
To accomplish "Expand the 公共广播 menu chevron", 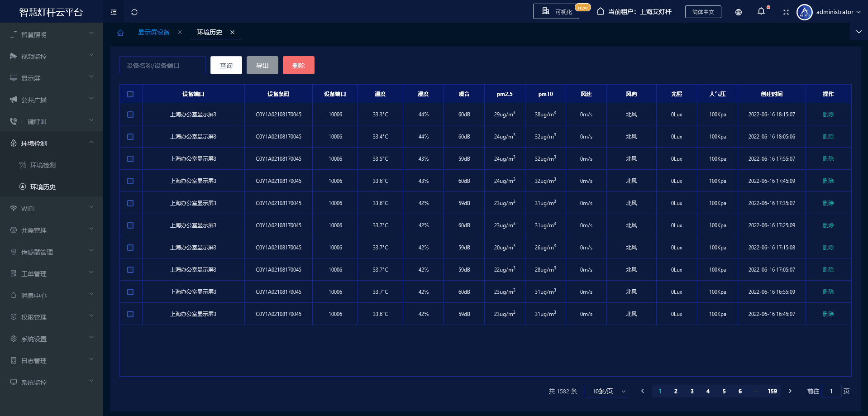I will [x=91, y=98].
